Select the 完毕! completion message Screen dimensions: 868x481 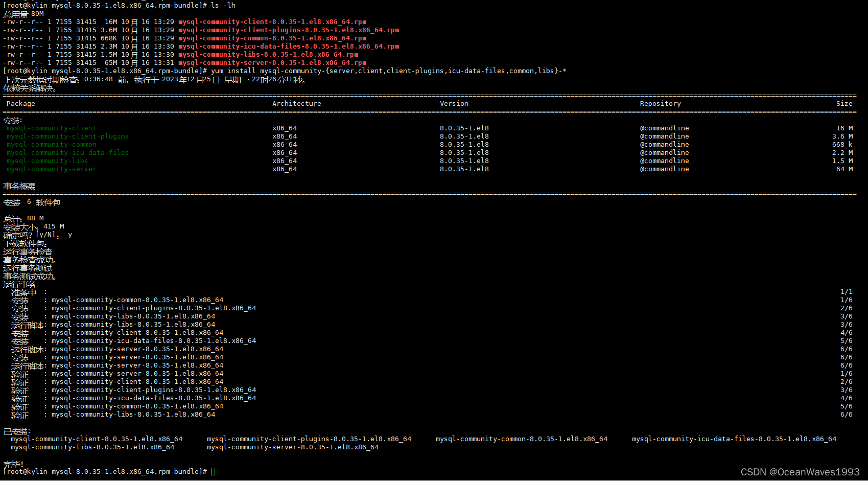click(x=11, y=464)
